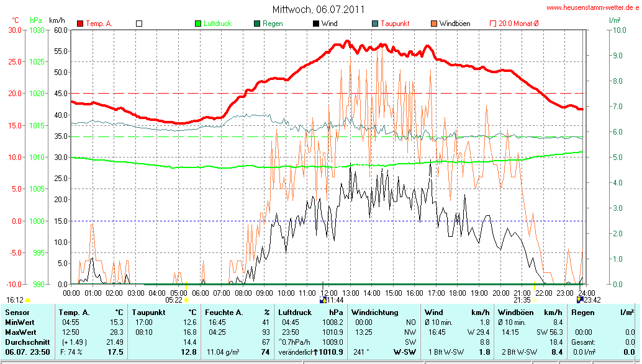Click the MaxWert row label
Image resolution: width=642 pixels, height=364 pixels.
click(19, 332)
